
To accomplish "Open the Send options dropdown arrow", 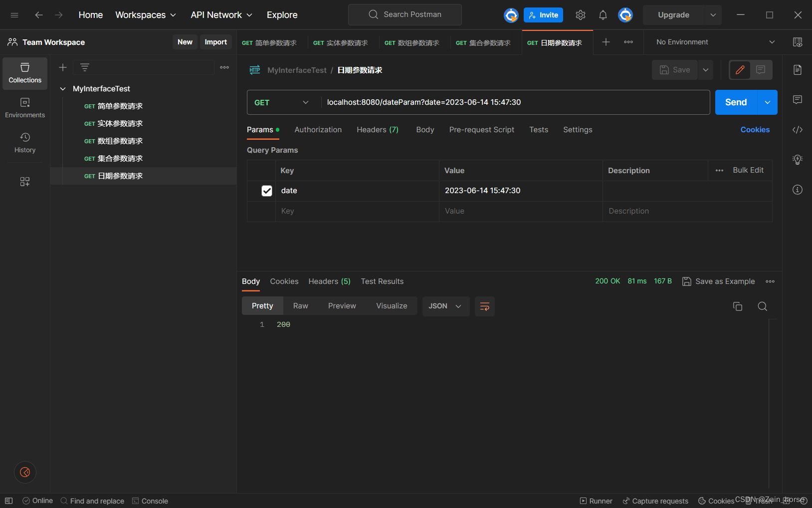I will (768, 102).
